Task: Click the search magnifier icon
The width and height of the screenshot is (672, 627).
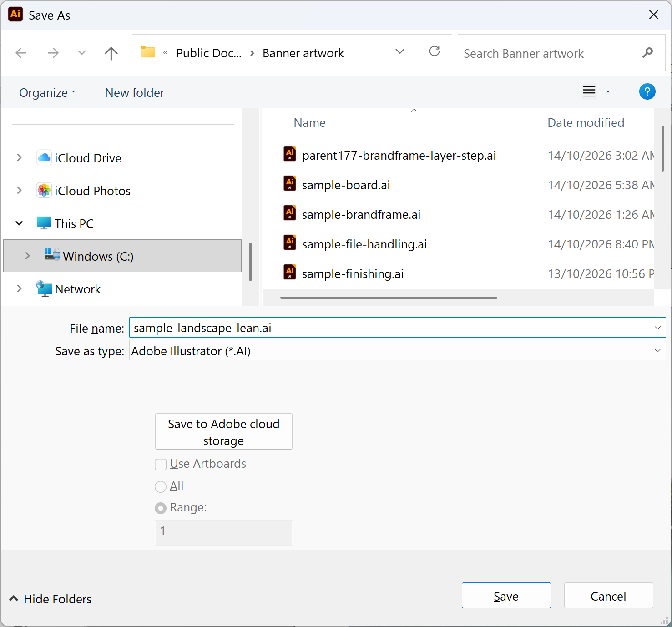Action: (647, 53)
